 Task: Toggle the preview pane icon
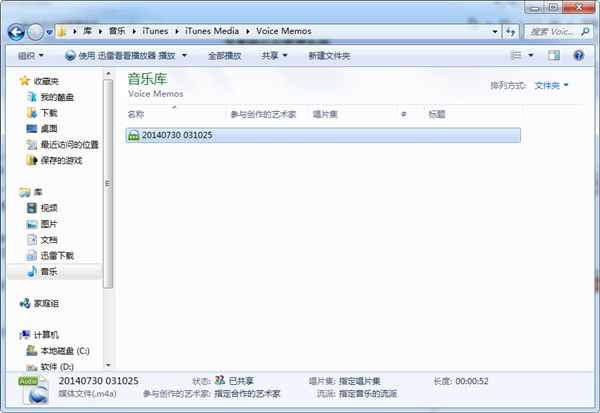[x=554, y=56]
